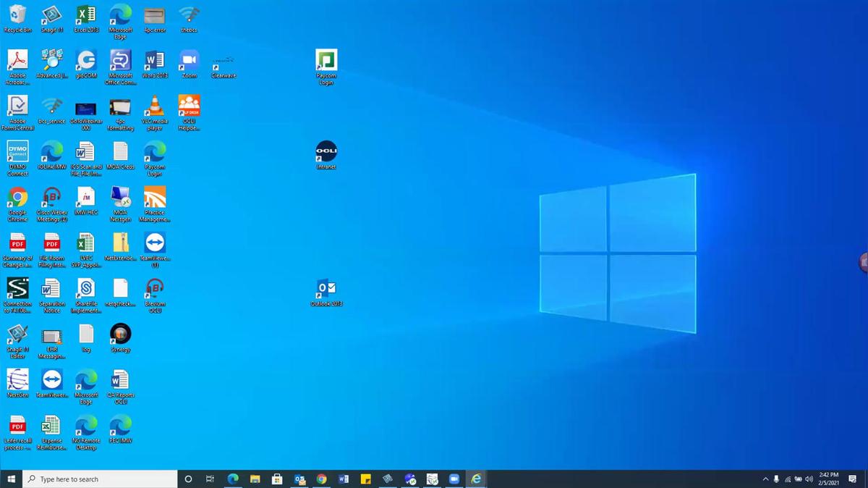Expand the hidden system tray icons
The width and height of the screenshot is (868, 488).
pyautogui.click(x=765, y=479)
